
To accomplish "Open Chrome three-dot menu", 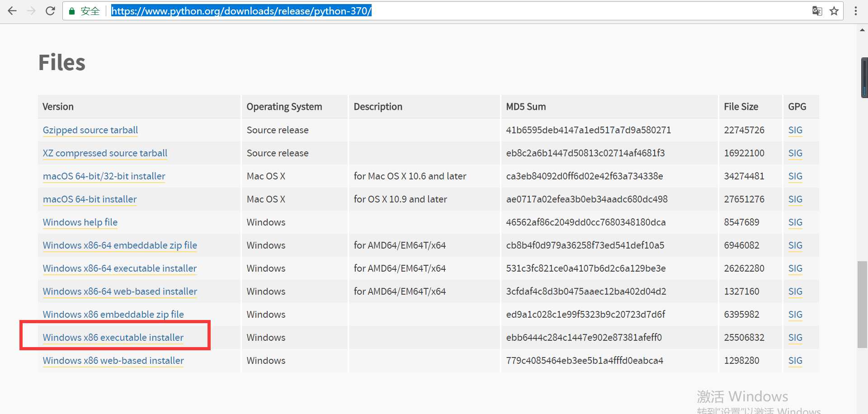I will (x=856, y=11).
